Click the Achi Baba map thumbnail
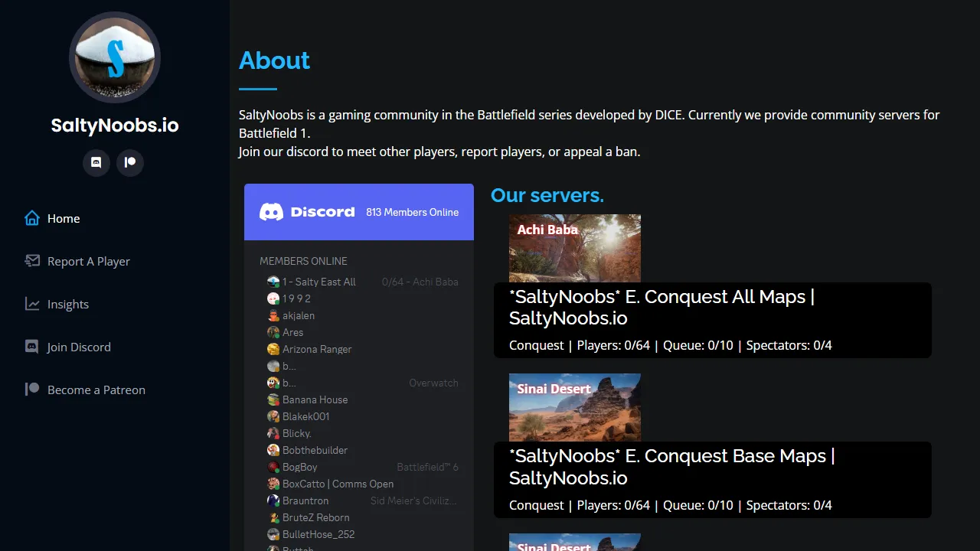This screenshot has height=551, width=980. pos(574,248)
